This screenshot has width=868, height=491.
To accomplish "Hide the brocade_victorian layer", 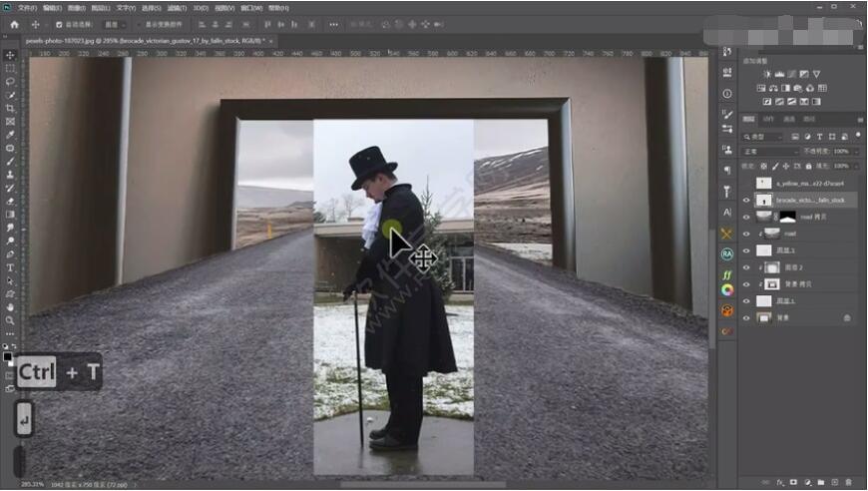I will [746, 201].
